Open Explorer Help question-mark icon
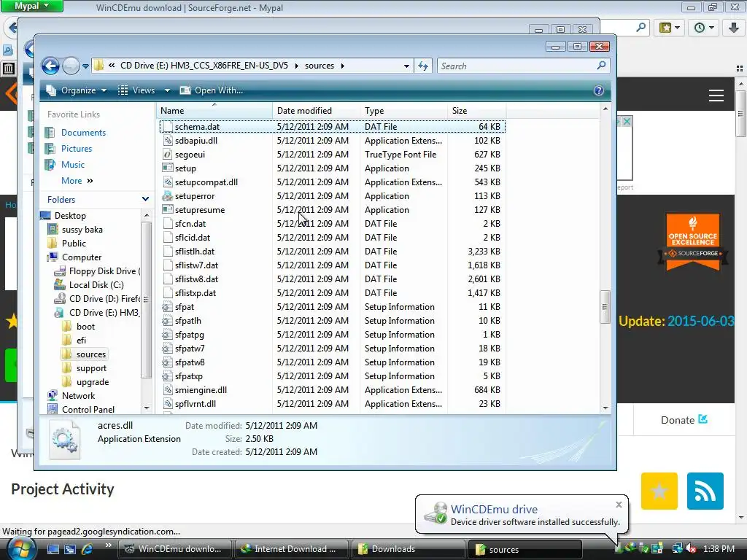The height and width of the screenshot is (560, 747). coord(599,90)
